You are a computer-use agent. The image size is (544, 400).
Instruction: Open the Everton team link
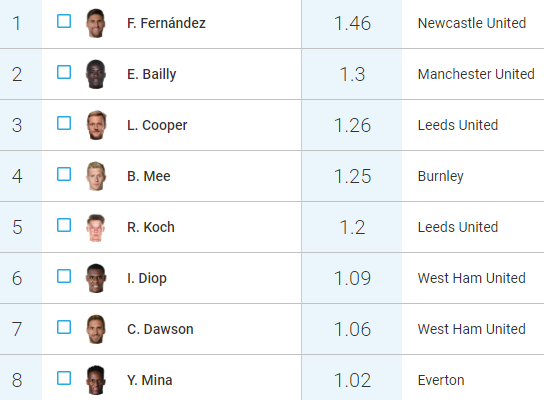441,380
